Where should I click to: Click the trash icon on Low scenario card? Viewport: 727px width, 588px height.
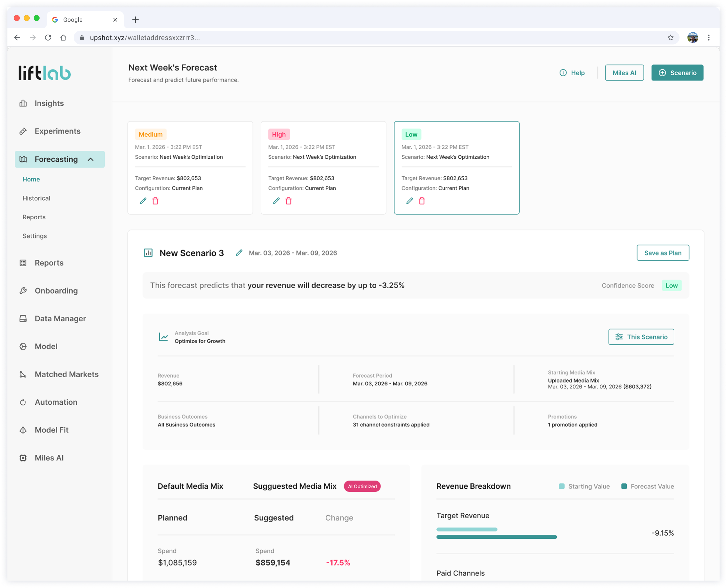point(422,201)
